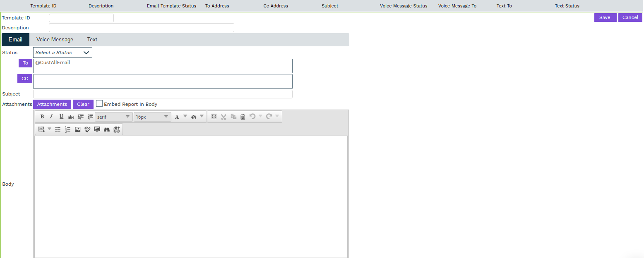Insert an image into the body
Image resolution: width=644 pixels, height=258 pixels.
pyautogui.click(x=78, y=129)
